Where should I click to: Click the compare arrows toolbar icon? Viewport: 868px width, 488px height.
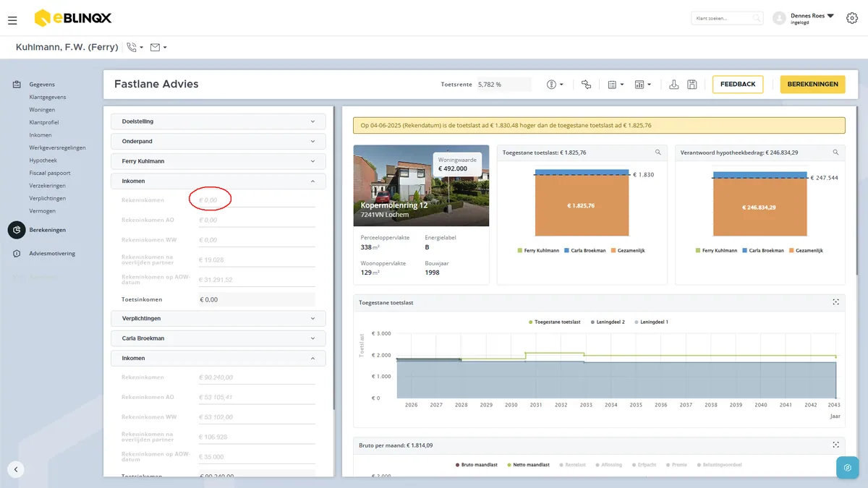pos(586,85)
